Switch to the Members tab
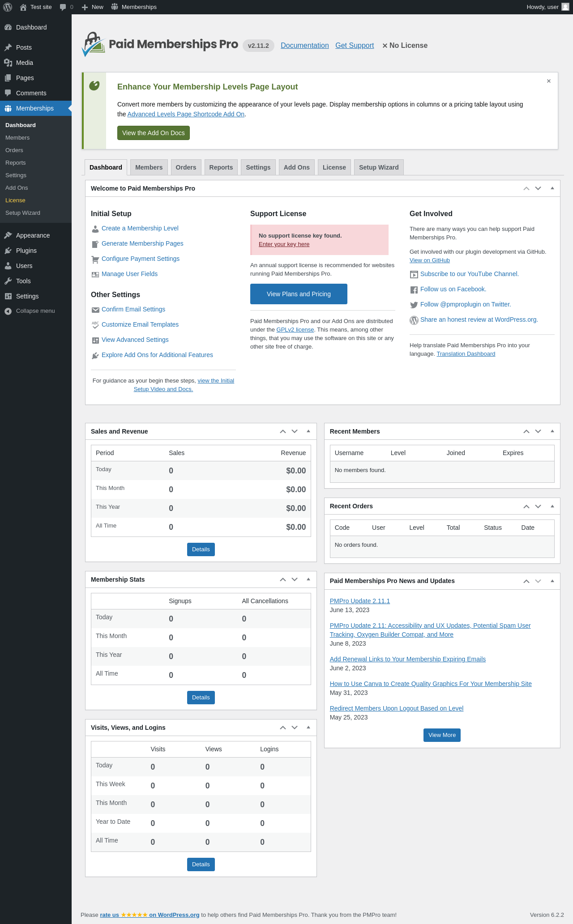 tap(149, 167)
